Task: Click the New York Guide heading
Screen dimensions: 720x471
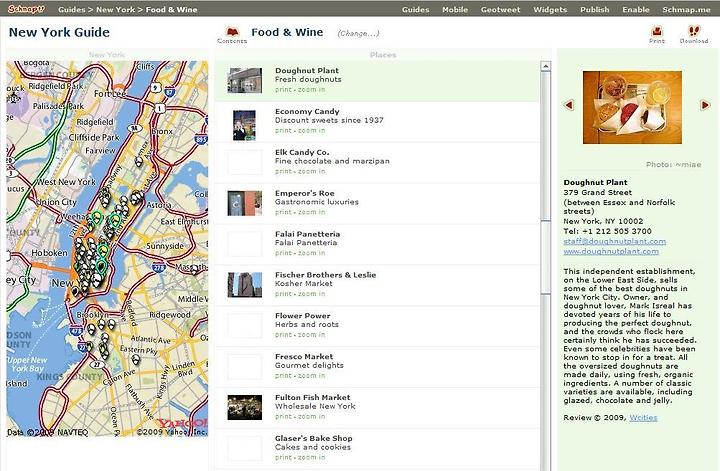Action: coord(59,33)
